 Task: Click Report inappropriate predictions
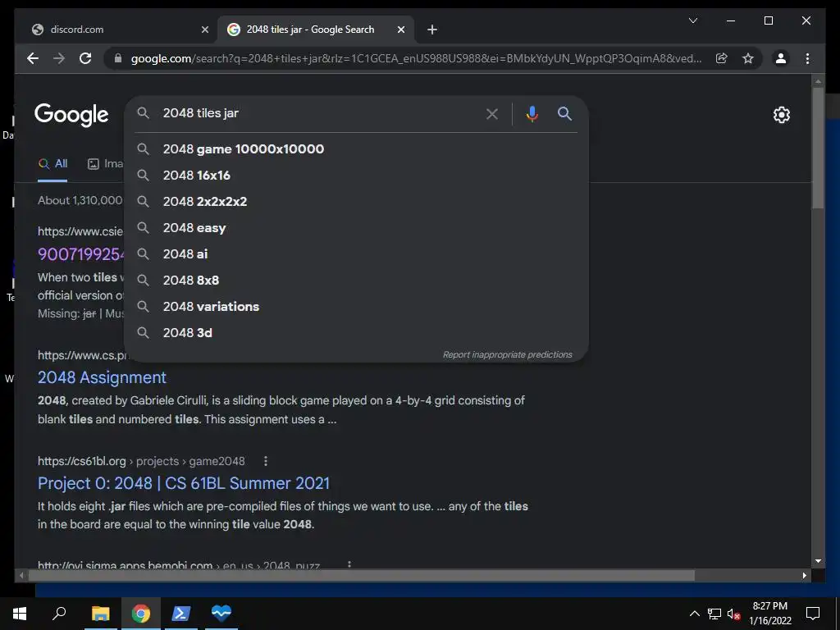[507, 354]
